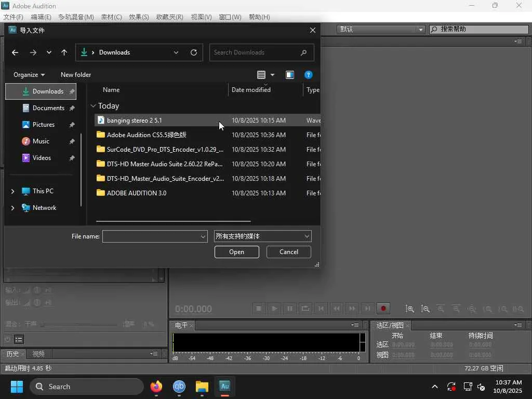This screenshot has width=532, height=399.
Task: Open Videos in the navigation pane
Action: [41, 158]
